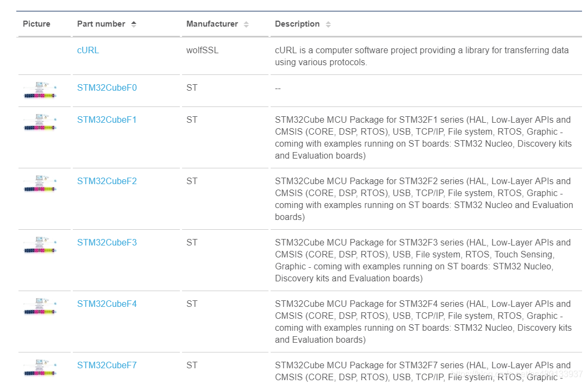Click the '--' description of STM32CubeF0
Image resolution: width=588 pixels, height=384 pixels.
pos(278,89)
